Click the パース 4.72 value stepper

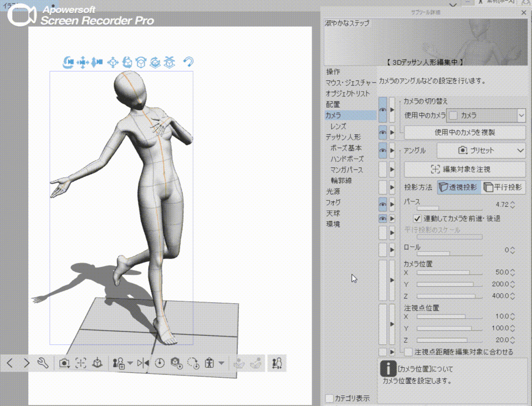(512, 205)
